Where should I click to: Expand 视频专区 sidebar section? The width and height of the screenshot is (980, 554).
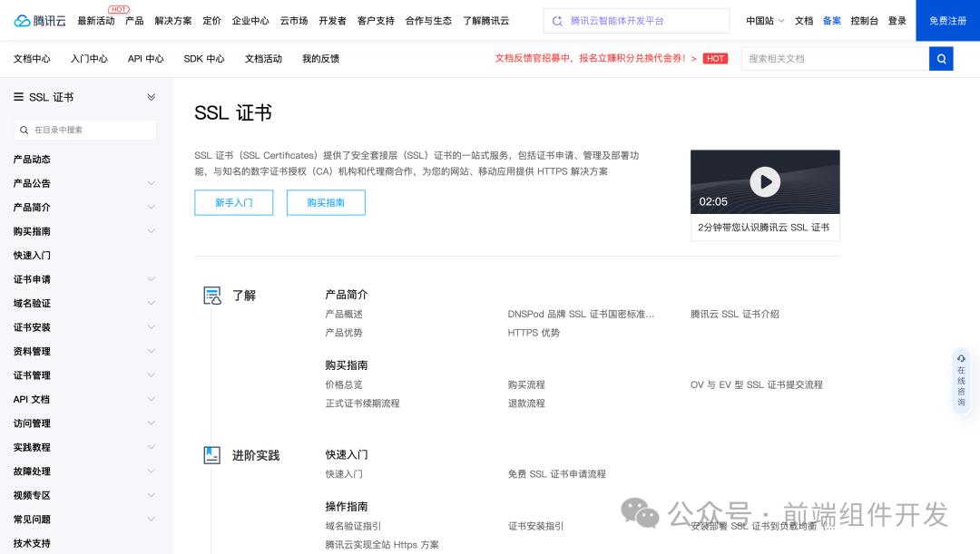point(152,495)
